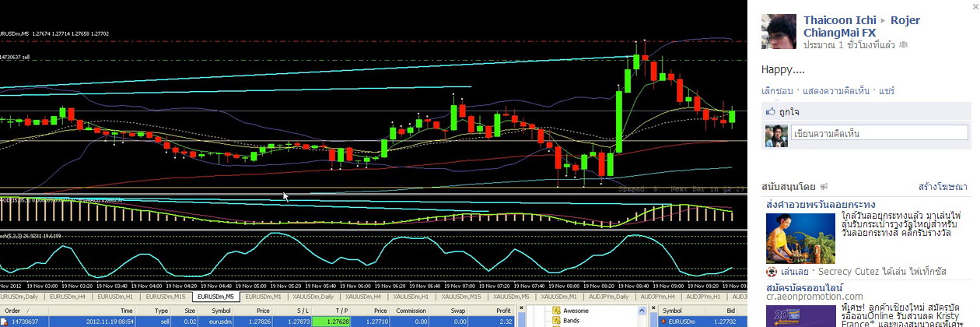This screenshot has height=327, width=980.
Task: Click the order 14730637 row icon
Action: click(4, 322)
